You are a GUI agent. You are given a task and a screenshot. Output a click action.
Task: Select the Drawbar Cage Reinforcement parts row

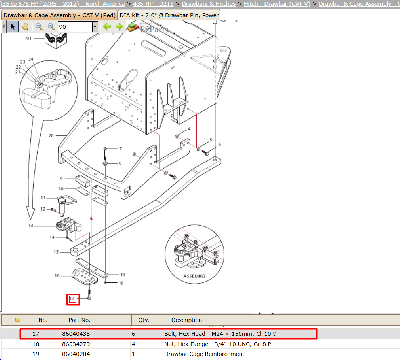tap(200, 354)
